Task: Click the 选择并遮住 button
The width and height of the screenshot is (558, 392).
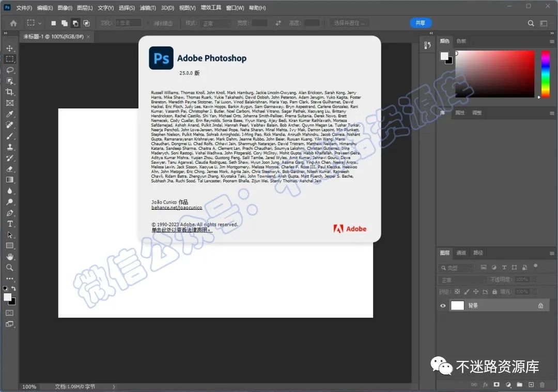Action: [x=349, y=23]
